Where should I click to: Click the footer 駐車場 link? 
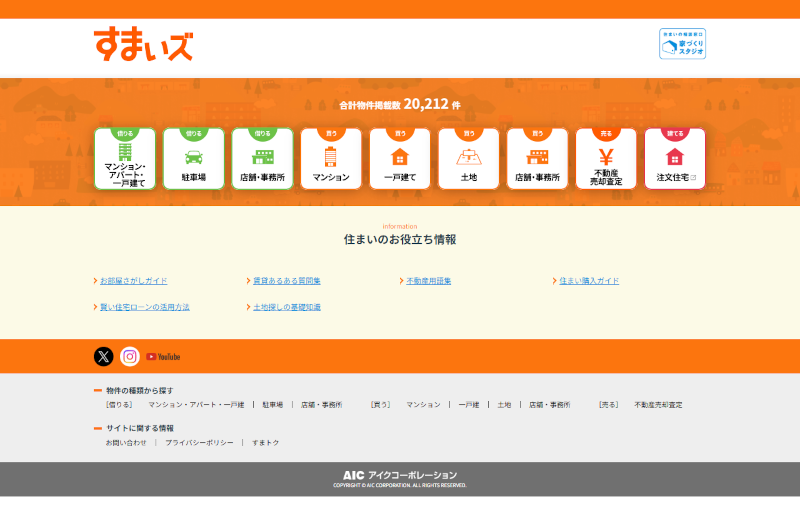[272, 405]
